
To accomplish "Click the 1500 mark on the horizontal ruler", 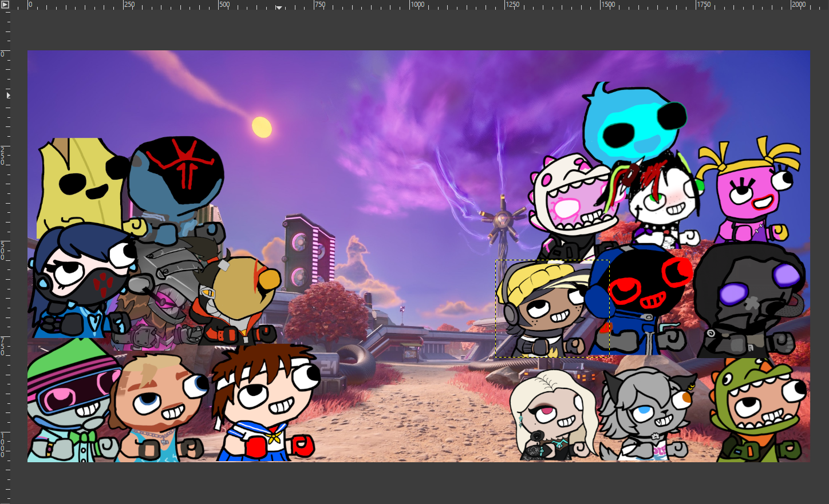I will (609, 5).
